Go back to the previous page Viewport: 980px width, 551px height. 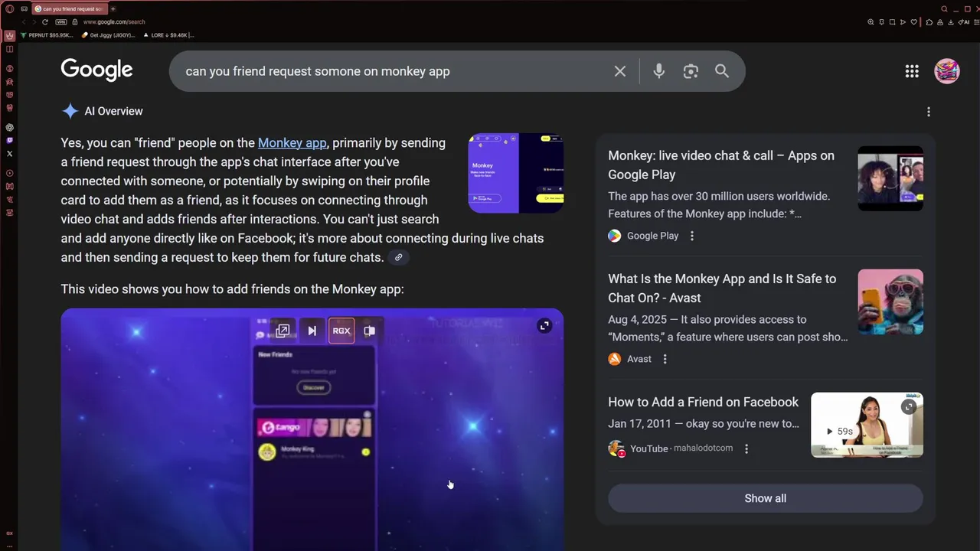[x=24, y=22]
